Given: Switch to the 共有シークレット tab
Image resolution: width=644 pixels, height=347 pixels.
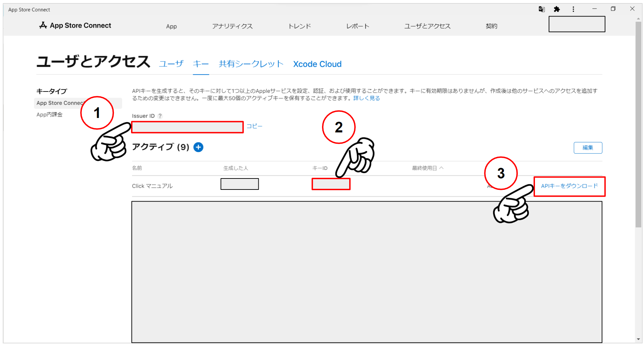Looking at the screenshot, I should [x=251, y=64].
